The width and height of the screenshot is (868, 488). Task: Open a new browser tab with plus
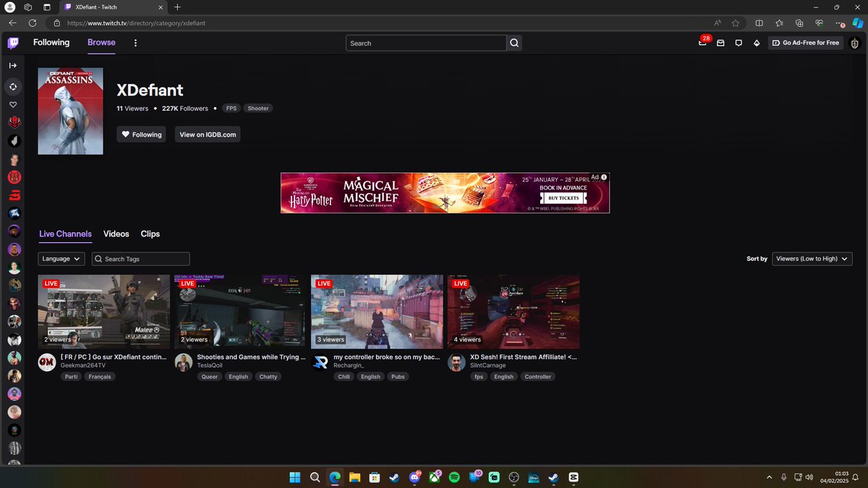(177, 7)
